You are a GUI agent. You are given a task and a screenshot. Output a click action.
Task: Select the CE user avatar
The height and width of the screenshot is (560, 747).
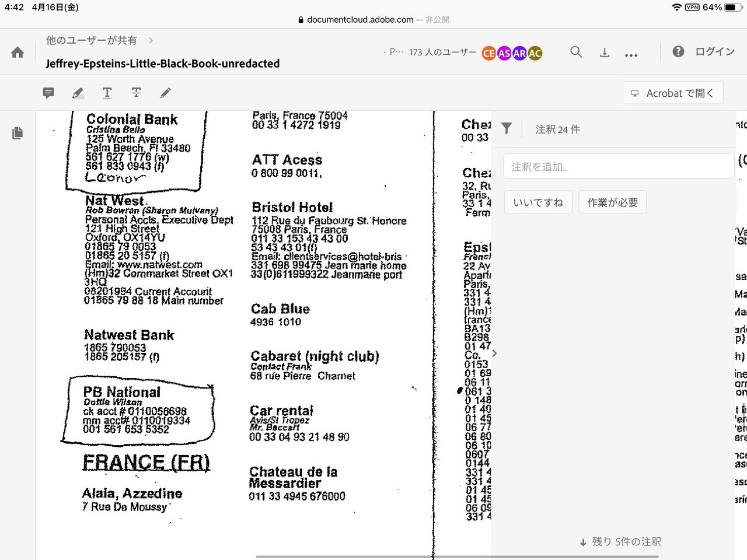489,53
